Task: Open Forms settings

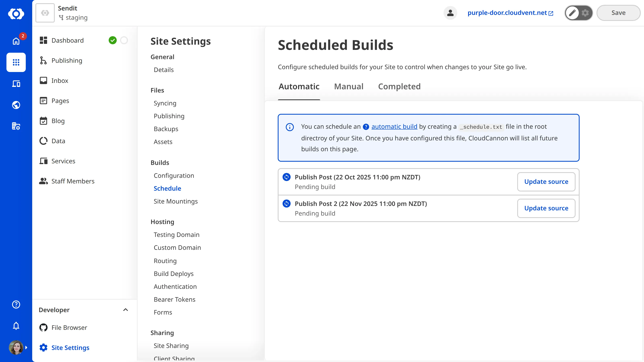Action: pos(163,312)
